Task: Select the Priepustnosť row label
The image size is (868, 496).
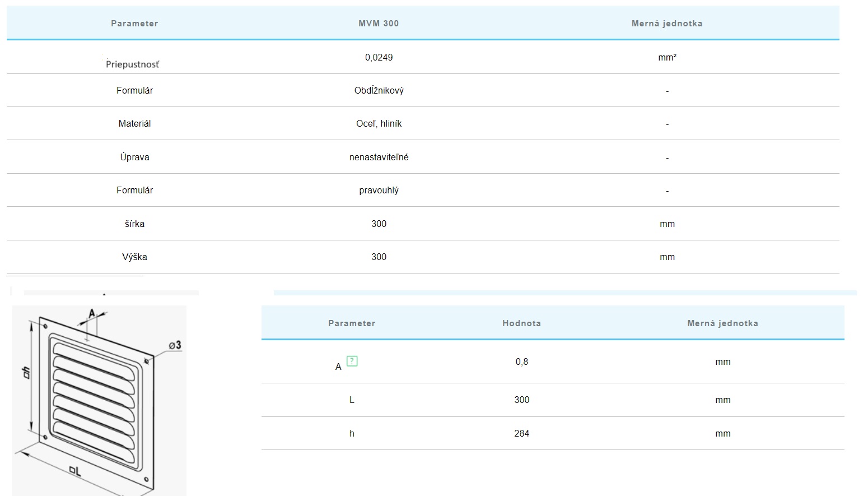Action: pyautogui.click(x=133, y=64)
